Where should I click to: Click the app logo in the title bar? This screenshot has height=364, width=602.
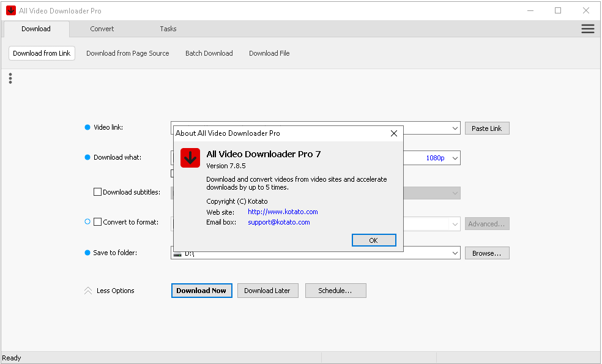click(11, 11)
